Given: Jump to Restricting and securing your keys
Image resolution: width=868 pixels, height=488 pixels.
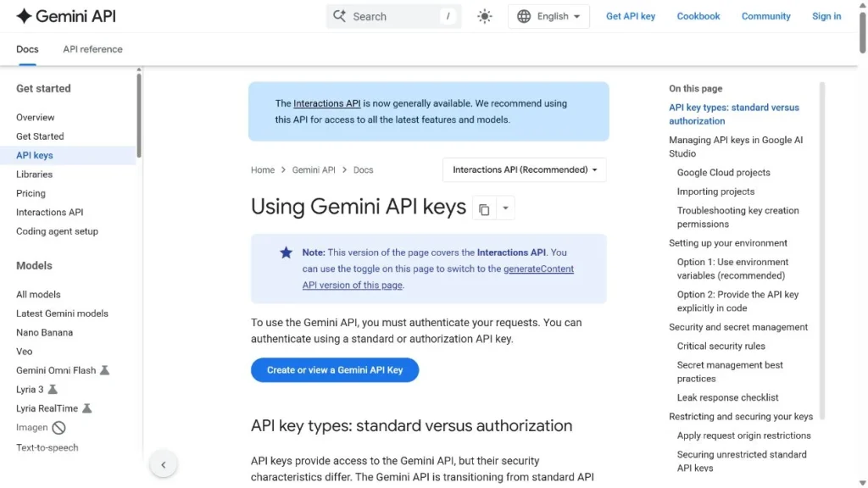Looking at the screenshot, I should click(741, 417).
